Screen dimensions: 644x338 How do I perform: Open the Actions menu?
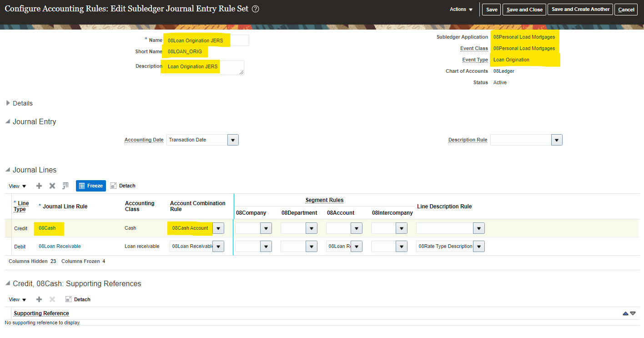pos(461,10)
